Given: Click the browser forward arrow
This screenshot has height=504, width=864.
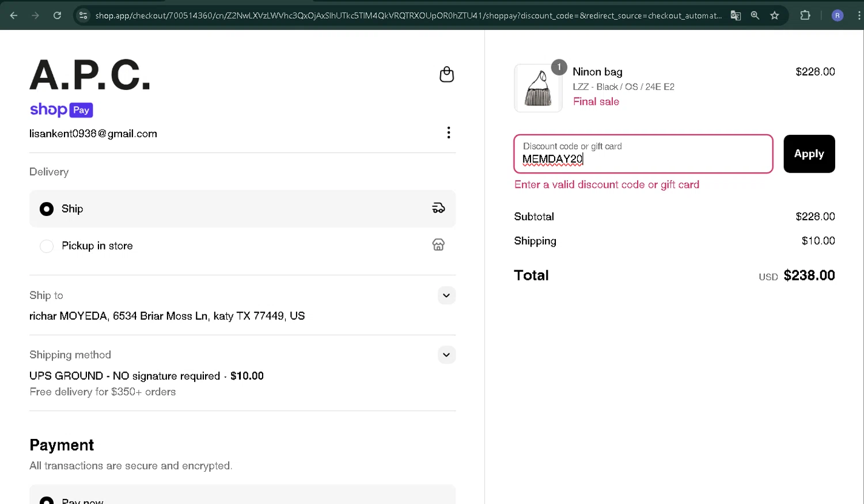Looking at the screenshot, I should point(36,16).
